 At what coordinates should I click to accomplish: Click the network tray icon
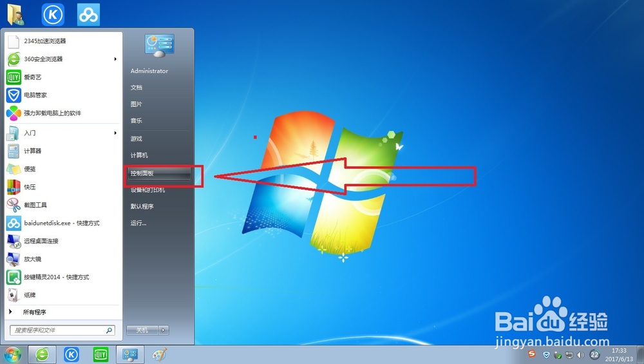(569, 355)
